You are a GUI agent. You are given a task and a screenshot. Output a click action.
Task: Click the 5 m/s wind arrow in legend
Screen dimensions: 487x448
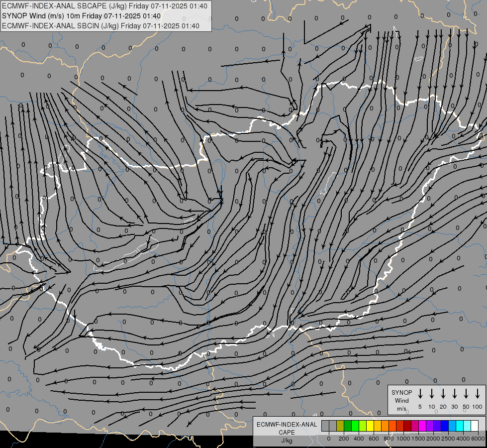[x=420, y=394]
